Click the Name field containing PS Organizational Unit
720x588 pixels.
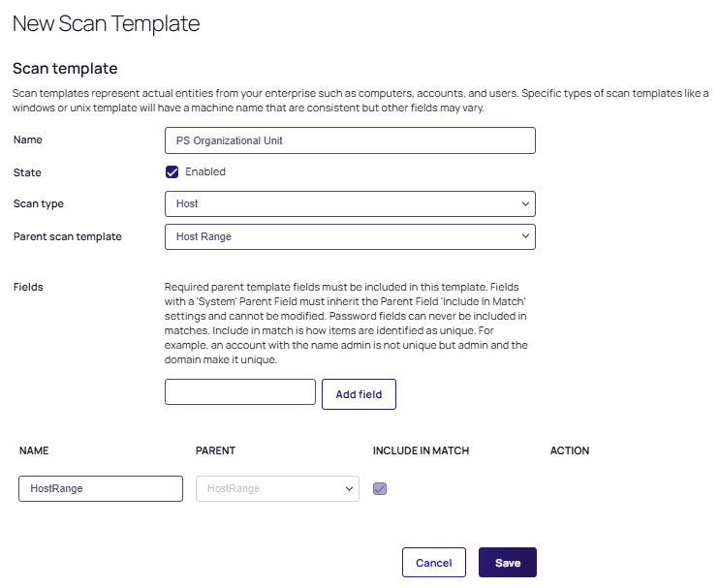pos(350,140)
